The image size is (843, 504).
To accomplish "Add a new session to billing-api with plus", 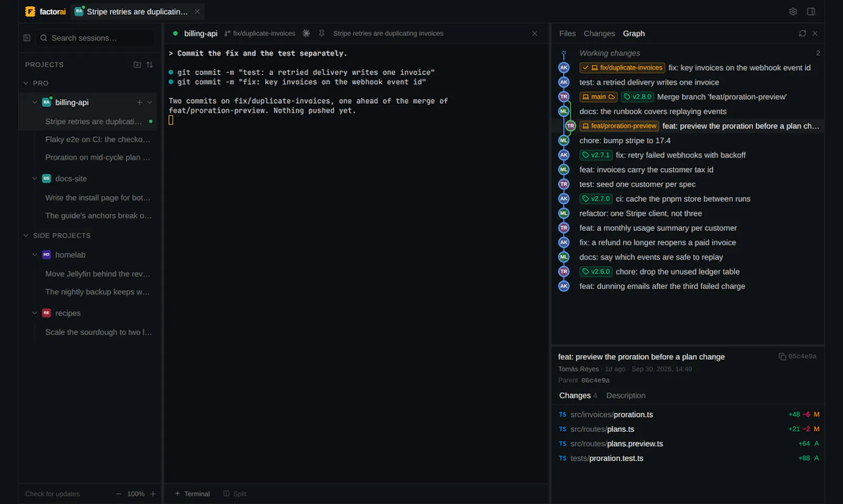I will (x=140, y=102).
